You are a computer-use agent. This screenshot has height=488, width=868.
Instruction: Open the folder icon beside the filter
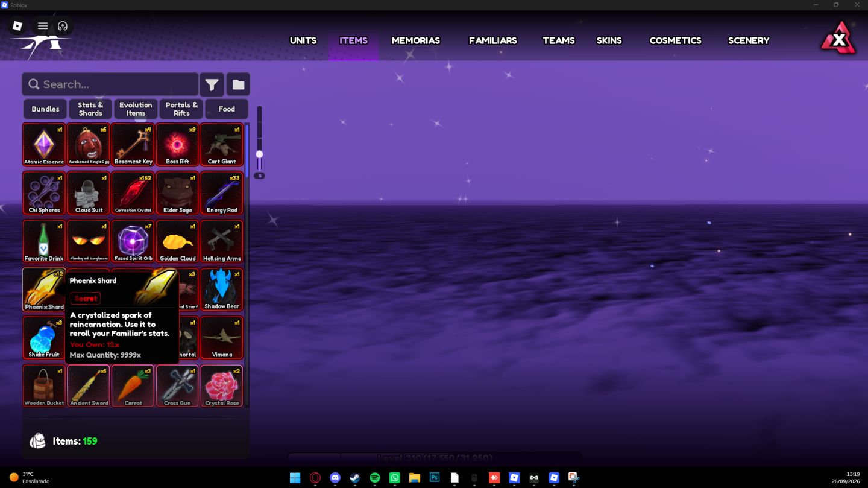(x=238, y=84)
